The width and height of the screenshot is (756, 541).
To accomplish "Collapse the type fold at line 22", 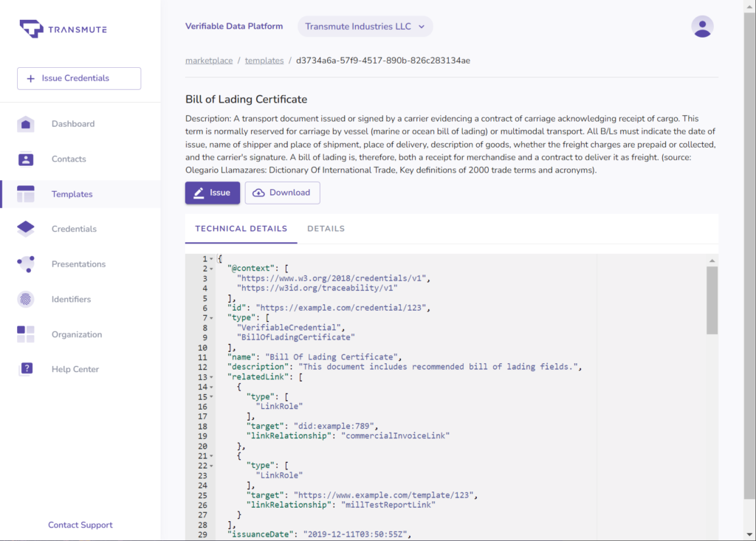I will pyautogui.click(x=211, y=466).
